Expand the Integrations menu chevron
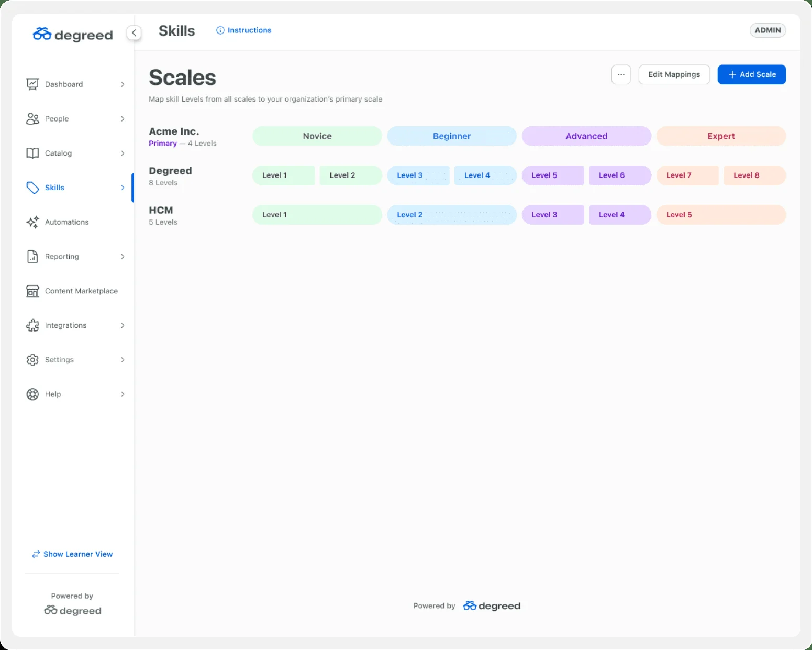812x650 pixels. [x=123, y=325]
